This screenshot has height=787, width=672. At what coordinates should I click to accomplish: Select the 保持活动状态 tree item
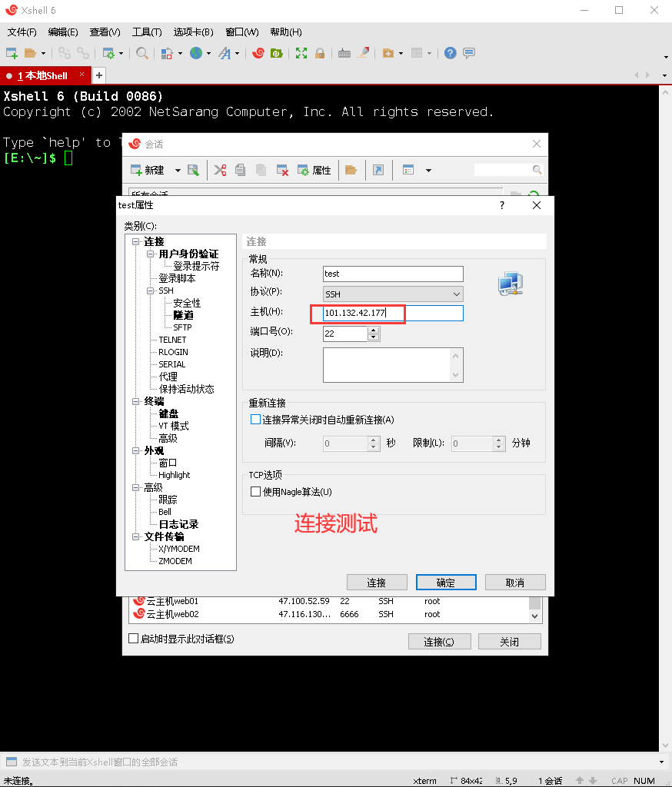click(186, 389)
